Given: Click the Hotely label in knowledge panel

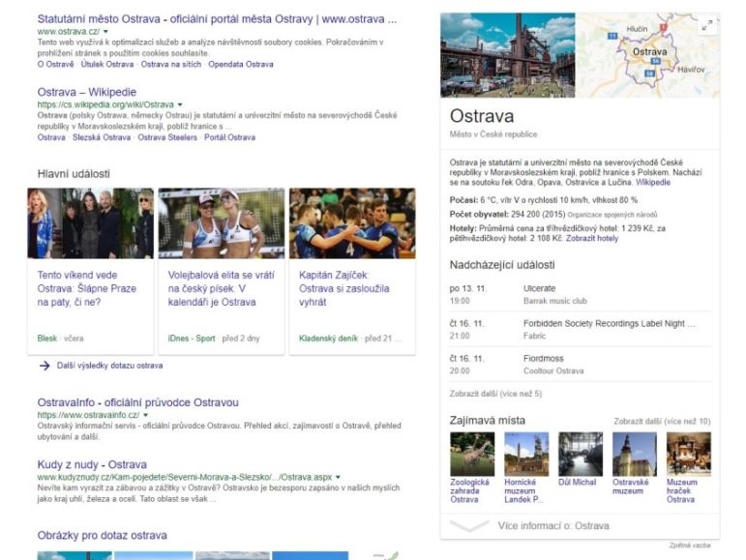Looking at the screenshot, I should click(463, 228).
